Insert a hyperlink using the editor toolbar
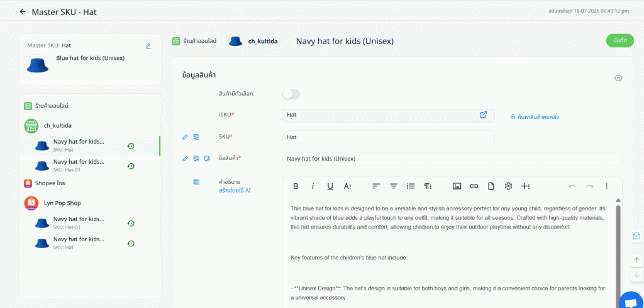The width and height of the screenshot is (644, 308). (x=474, y=186)
